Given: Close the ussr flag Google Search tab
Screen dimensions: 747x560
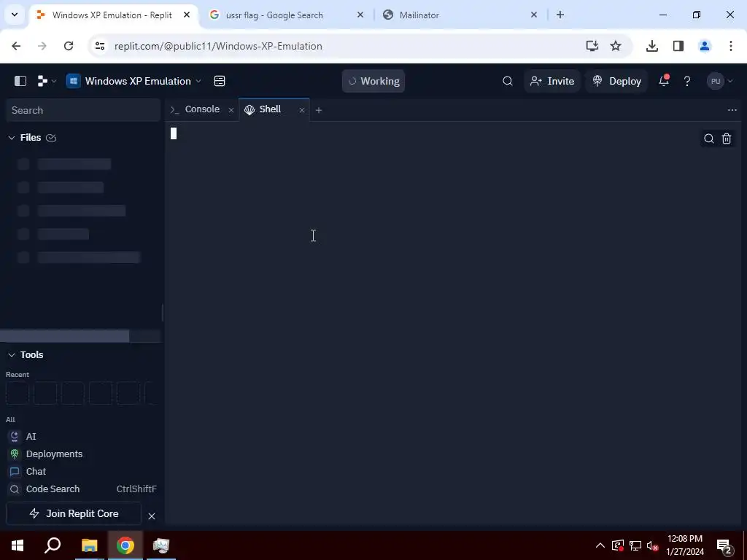Looking at the screenshot, I should tap(360, 15).
